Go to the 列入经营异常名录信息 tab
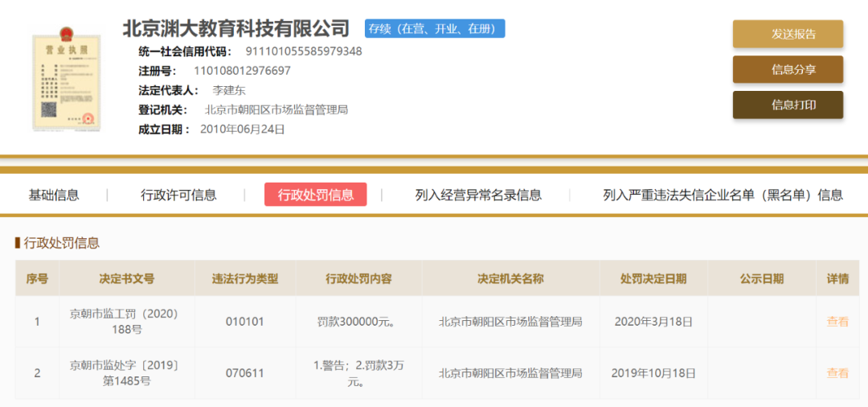Image resolution: width=868 pixels, height=407 pixels. 478,195
